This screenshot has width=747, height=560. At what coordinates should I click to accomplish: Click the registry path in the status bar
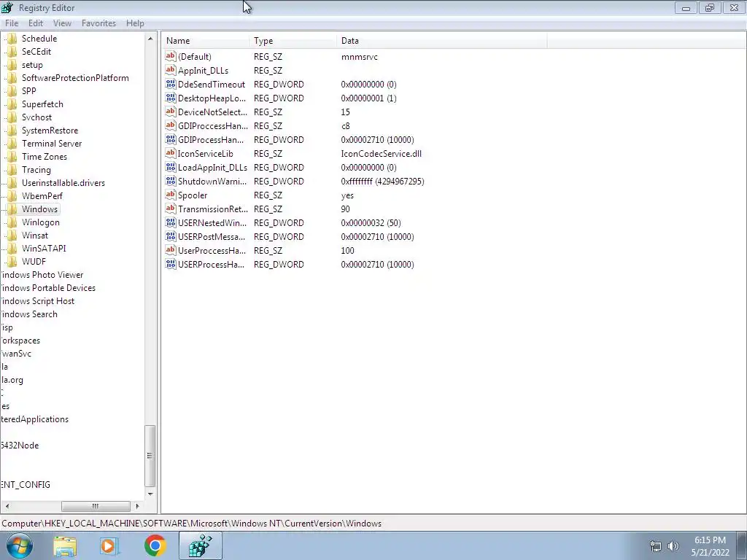192,524
